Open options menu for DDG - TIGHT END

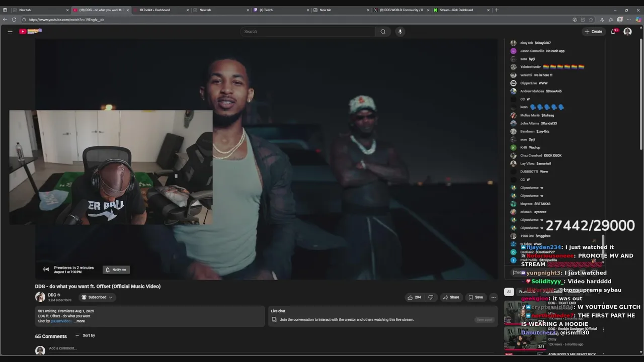point(603,304)
